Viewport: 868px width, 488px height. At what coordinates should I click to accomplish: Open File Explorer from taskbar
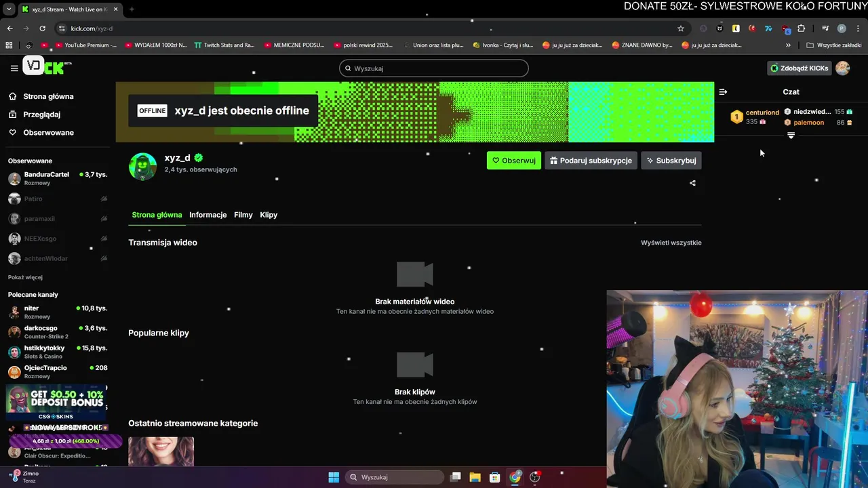click(475, 477)
